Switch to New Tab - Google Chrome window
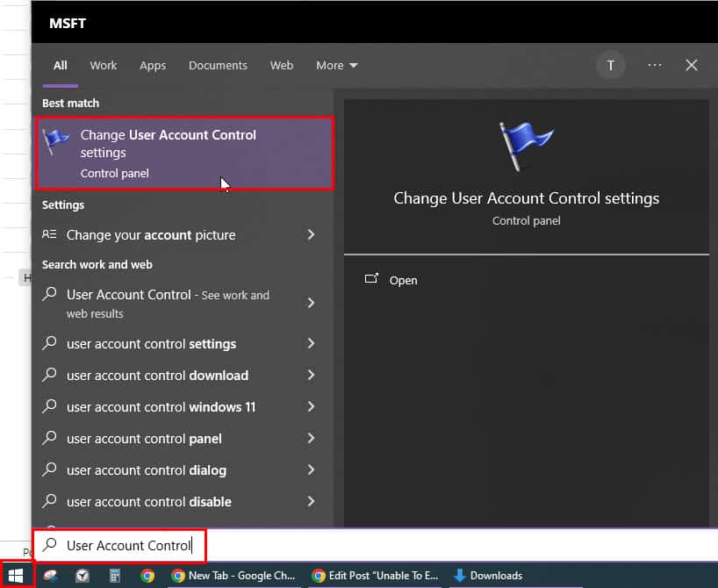 (x=233, y=576)
